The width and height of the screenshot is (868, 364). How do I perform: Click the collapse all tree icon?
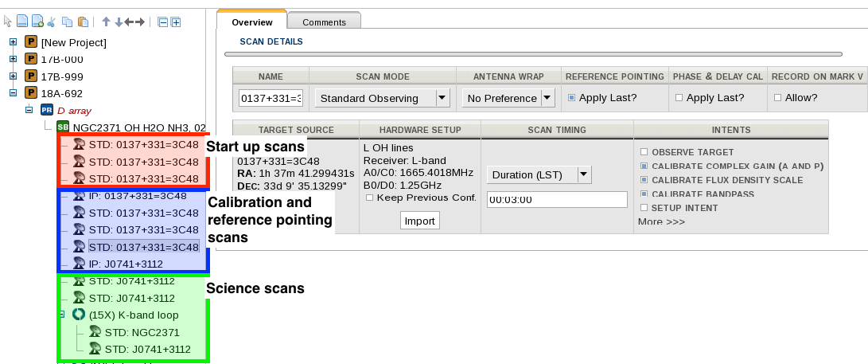point(162,22)
